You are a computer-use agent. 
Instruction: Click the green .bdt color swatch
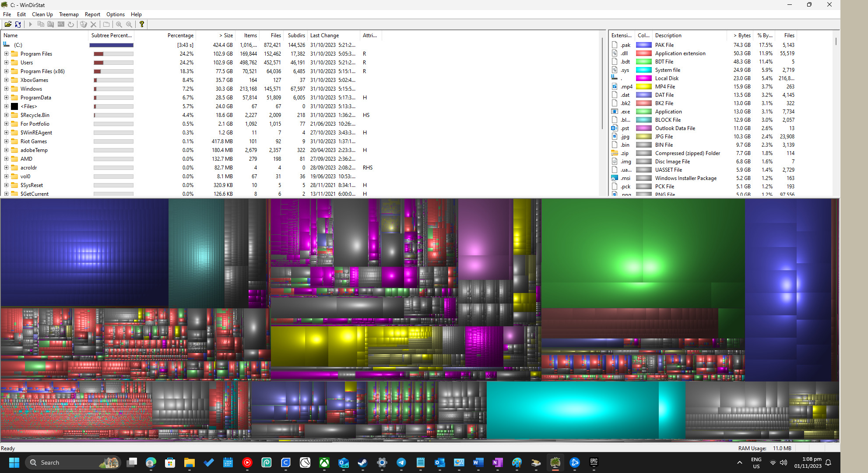tap(644, 62)
